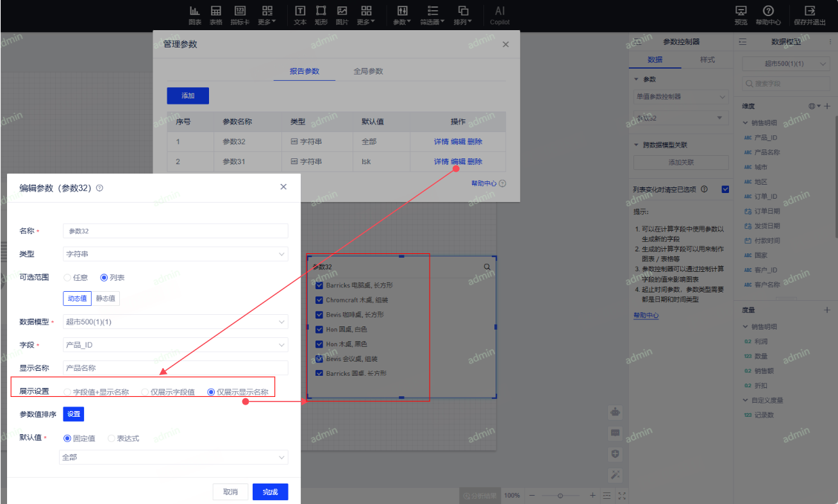
Task: Click the robot assistant icon
Action: [616, 412]
